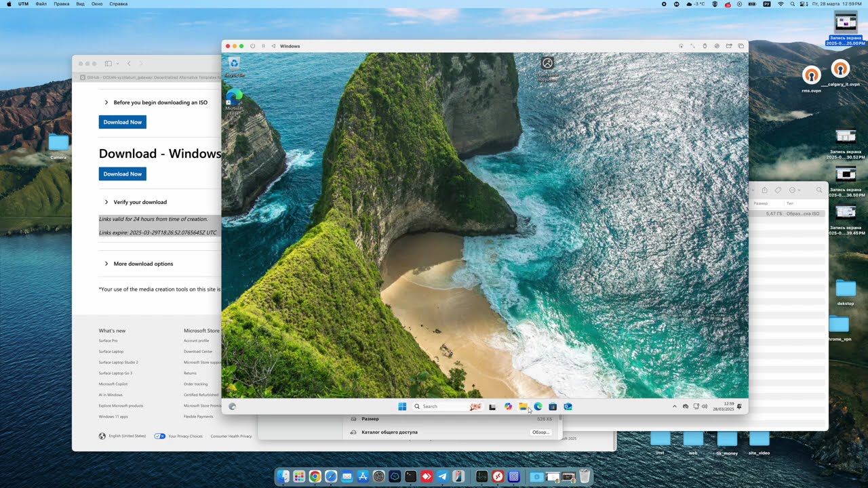Click English (United States) language selector
Image resolution: width=868 pixels, height=488 pixels.
click(x=123, y=436)
